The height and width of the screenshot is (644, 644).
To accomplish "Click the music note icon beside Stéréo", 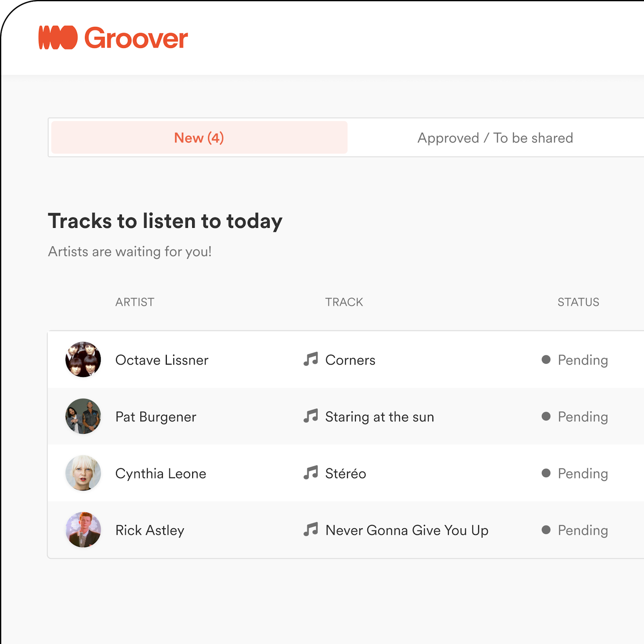I will (x=311, y=473).
